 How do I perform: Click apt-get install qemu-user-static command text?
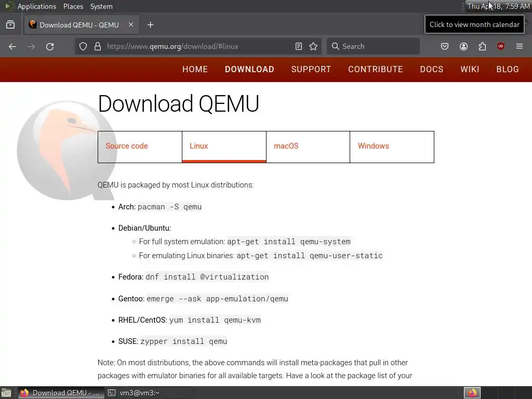pyautogui.click(x=310, y=256)
